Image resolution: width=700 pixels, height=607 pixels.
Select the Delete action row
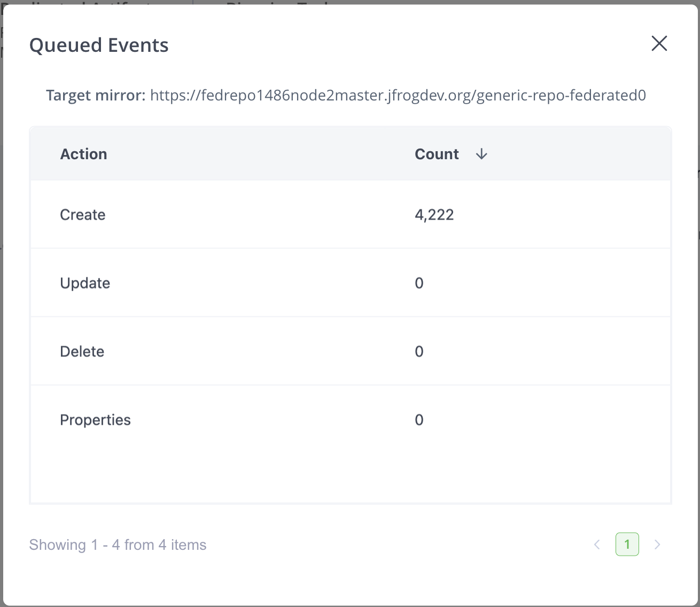click(351, 351)
